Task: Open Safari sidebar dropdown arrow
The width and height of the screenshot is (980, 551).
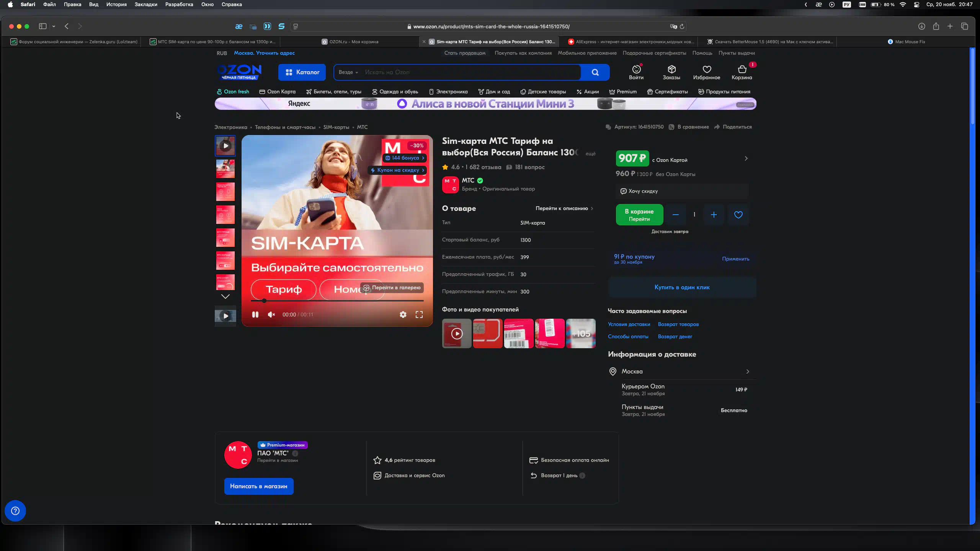Action: 54,26
